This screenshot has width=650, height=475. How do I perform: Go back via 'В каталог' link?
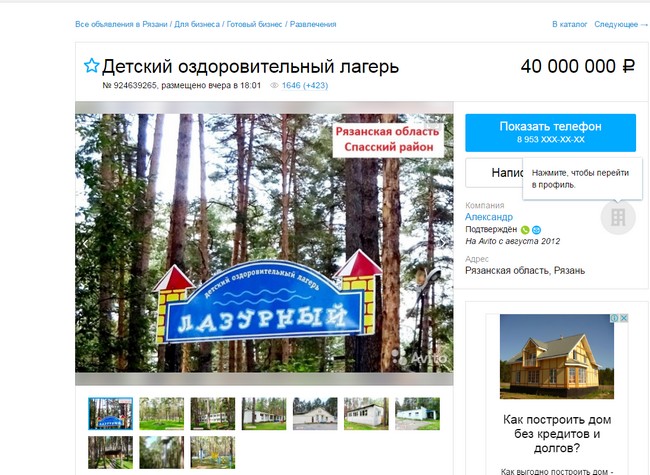(x=570, y=24)
